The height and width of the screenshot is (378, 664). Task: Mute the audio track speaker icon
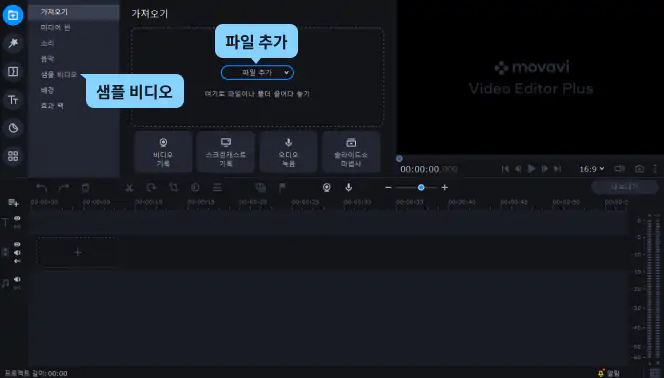[x=17, y=279]
